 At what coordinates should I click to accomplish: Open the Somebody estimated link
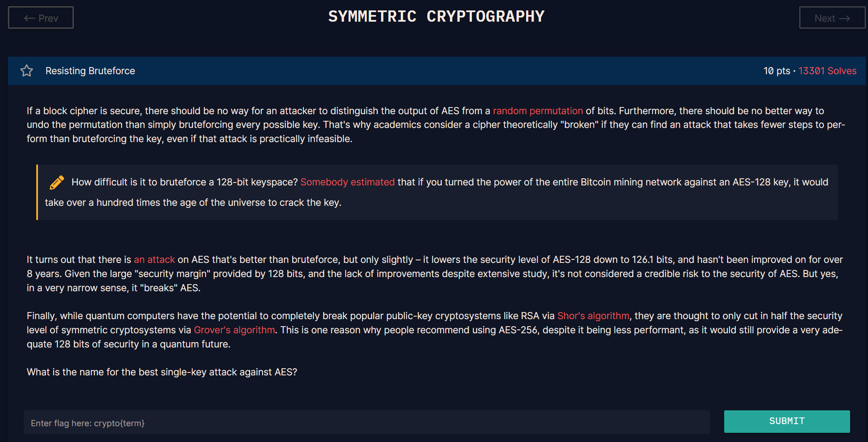click(347, 182)
